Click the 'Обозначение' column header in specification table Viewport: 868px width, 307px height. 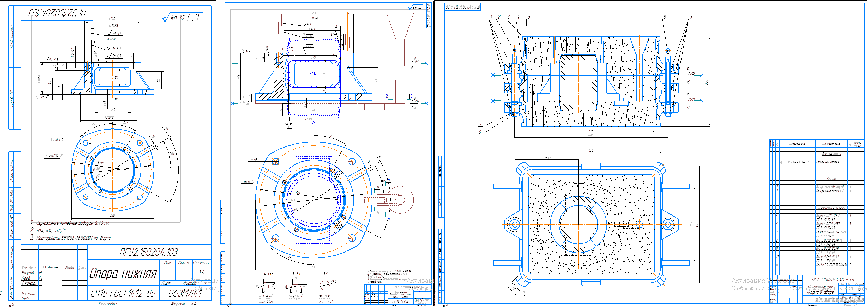[x=797, y=144]
